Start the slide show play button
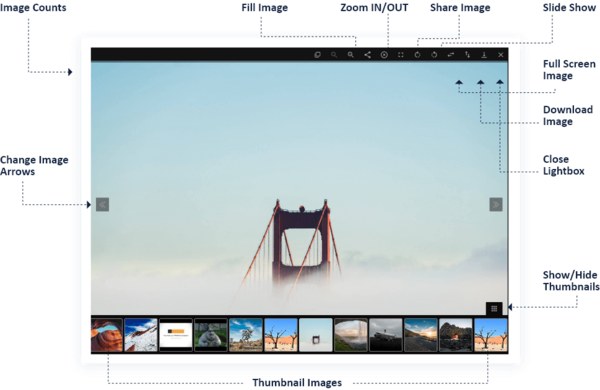This screenshot has height=390, width=600. pyautogui.click(x=384, y=55)
